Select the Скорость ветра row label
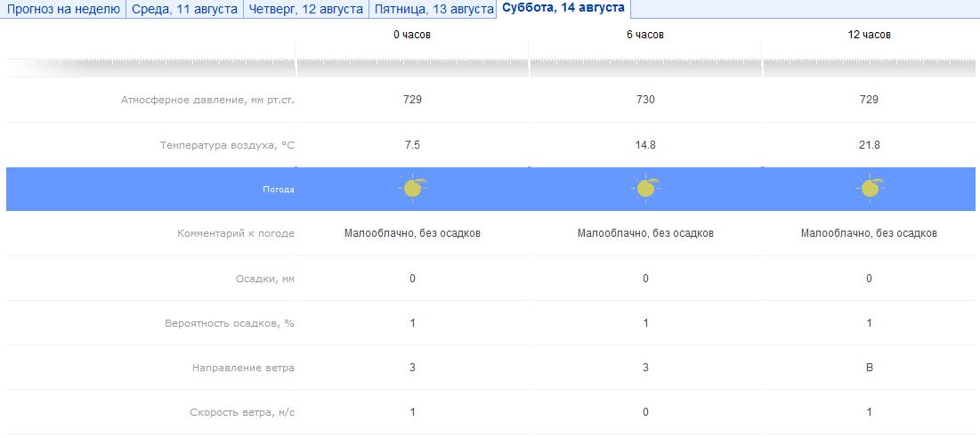This screenshot has width=980, height=438. click(x=242, y=411)
